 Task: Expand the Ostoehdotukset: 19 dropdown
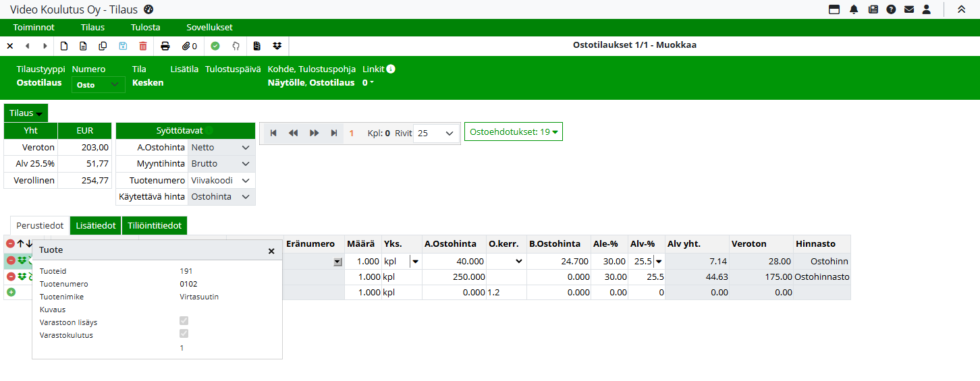tap(513, 132)
